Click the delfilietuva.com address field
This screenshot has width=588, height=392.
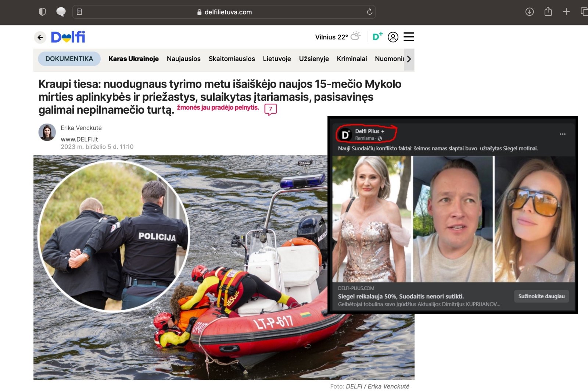tap(224, 12)
